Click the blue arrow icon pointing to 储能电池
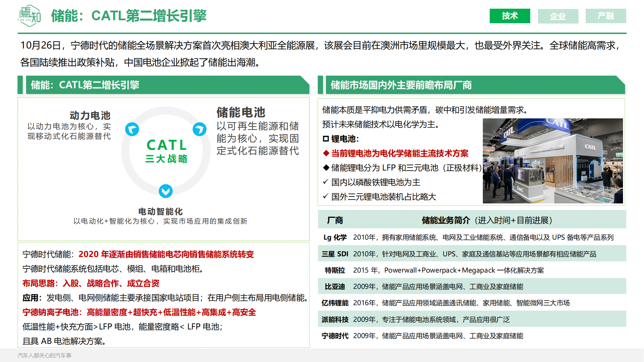Screen dimensions: 644x362 coord(200,129)
